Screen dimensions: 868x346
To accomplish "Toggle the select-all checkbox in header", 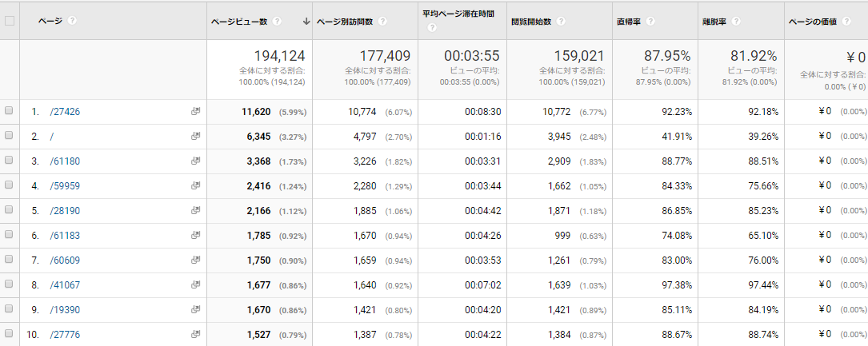I will pos(10,21).
